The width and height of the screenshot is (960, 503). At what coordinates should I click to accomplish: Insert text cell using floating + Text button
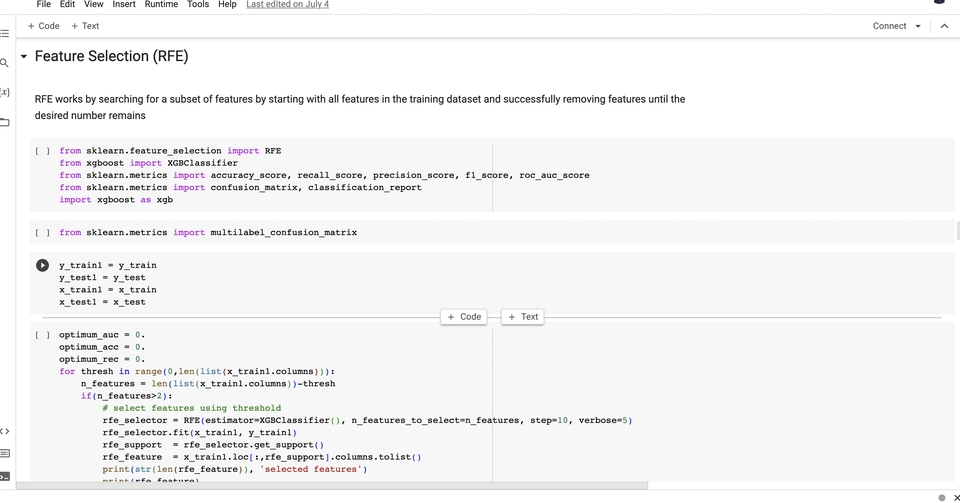pyautogui.click(x=523, y=317)
